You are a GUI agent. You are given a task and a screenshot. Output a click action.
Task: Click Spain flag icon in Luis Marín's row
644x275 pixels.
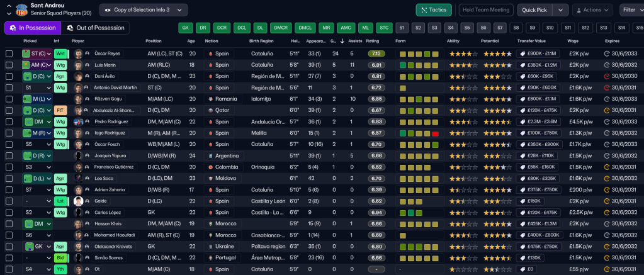coord(210,65)
